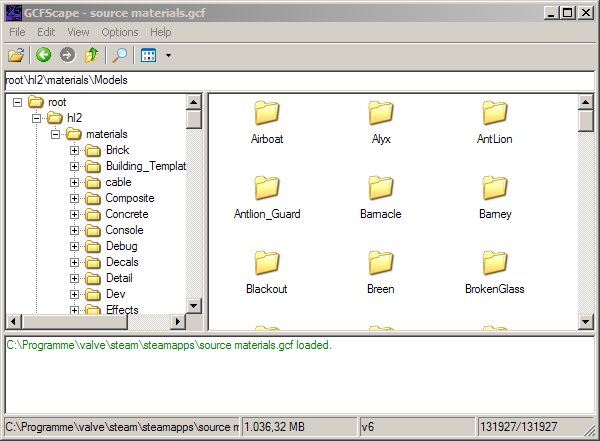Click the grey forward arrow icon
600x441 pixels.
[x=67, y=55]
